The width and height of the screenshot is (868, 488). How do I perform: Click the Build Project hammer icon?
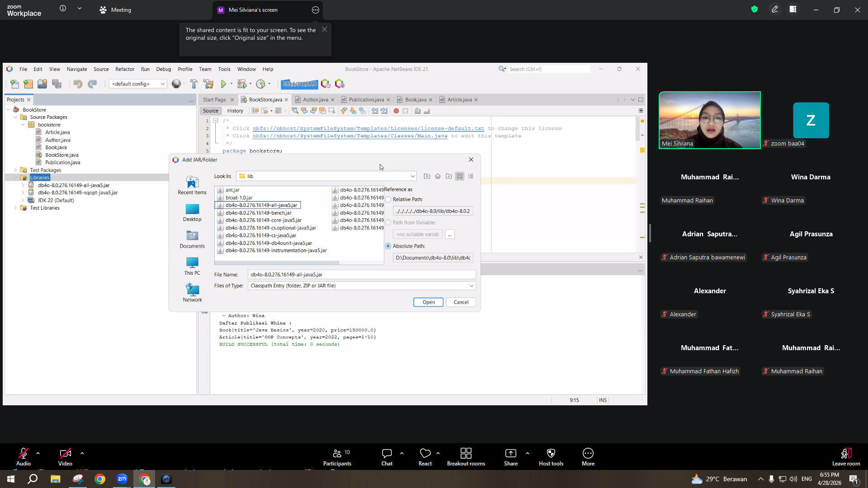194,84
